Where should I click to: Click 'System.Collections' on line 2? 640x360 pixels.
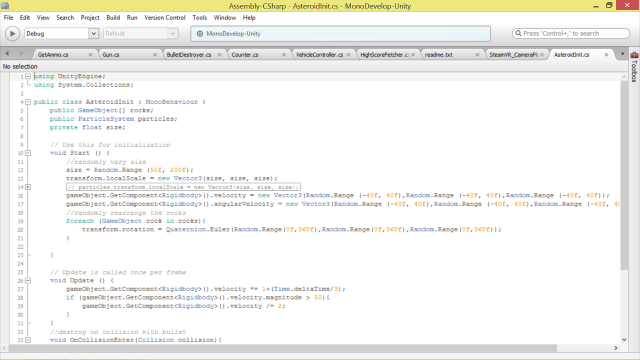(94, 85)
